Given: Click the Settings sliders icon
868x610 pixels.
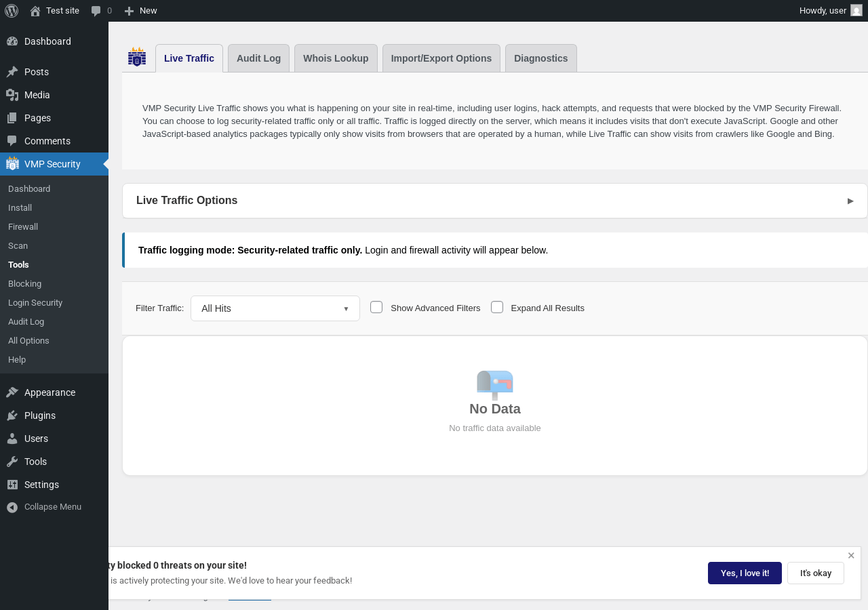Looking at the screenshot, I should point(12,485).
